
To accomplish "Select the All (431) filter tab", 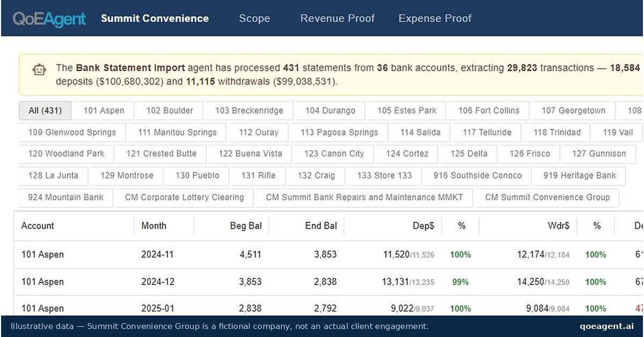I will 45,111.
